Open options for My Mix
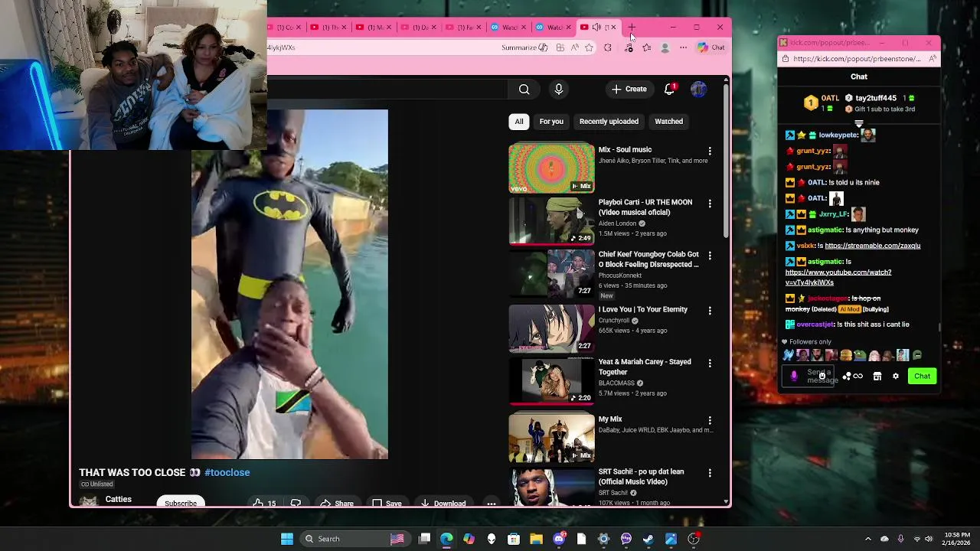The height and width of the screenshot is (551, 980). click(x=710, y=420)
